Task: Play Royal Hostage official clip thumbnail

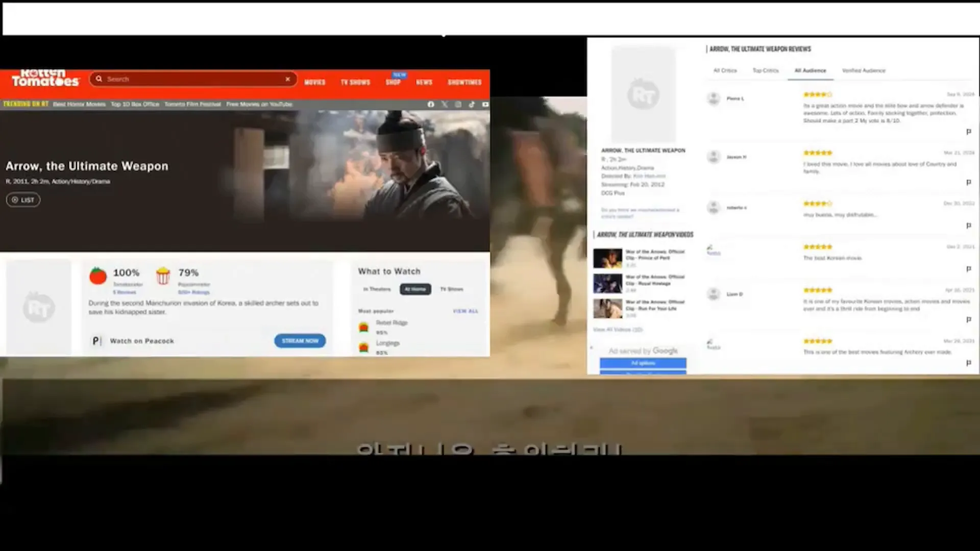Action: point(607,284)
